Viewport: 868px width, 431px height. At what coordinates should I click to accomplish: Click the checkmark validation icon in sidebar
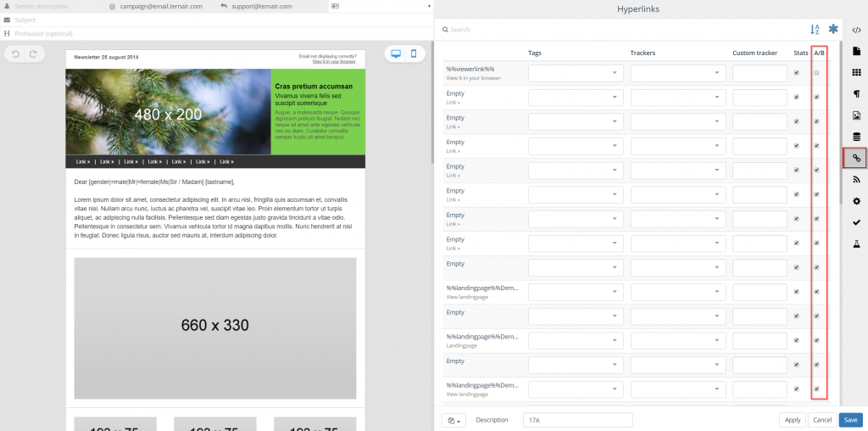point(856,222)
